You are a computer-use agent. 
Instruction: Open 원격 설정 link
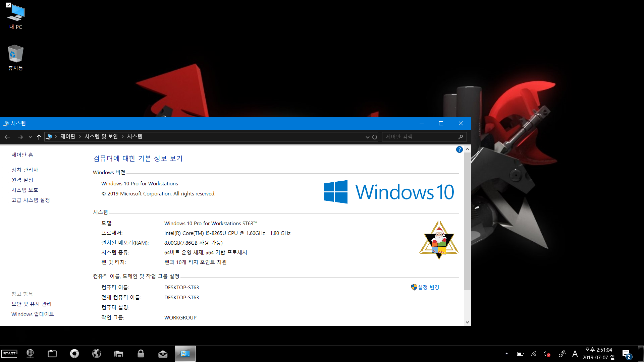pyautogui.click(x=22, y=180)
